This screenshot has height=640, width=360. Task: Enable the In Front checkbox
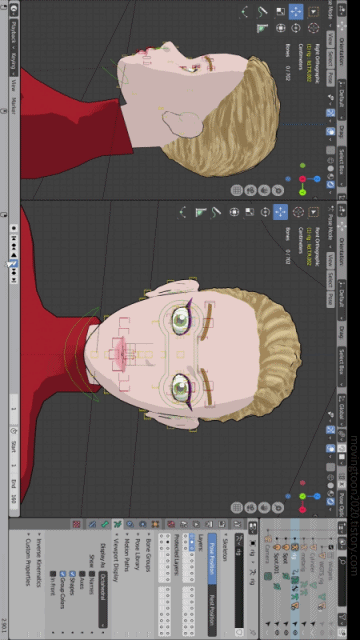(53, 573)
